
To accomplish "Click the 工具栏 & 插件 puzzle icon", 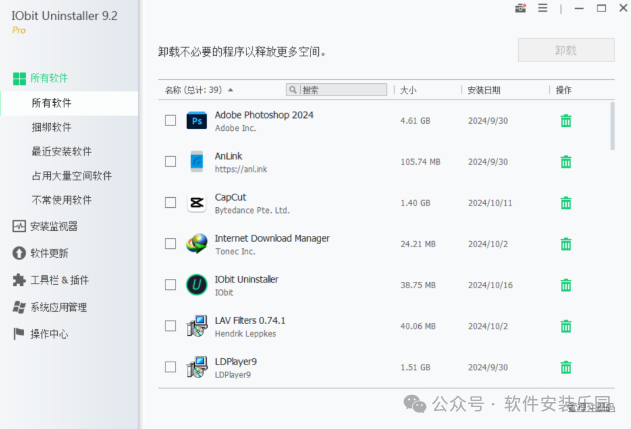I will (x=19, y=280).
